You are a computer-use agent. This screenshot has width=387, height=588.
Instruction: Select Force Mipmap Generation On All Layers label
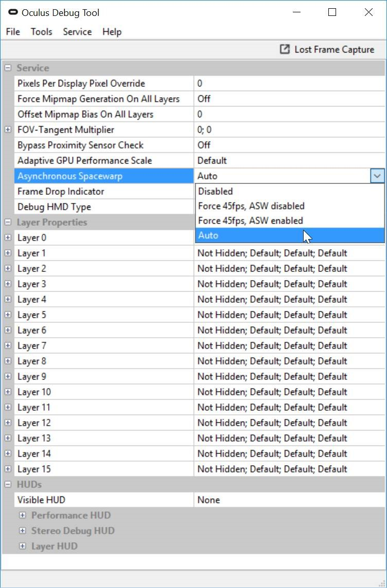(x=104, y=99)
